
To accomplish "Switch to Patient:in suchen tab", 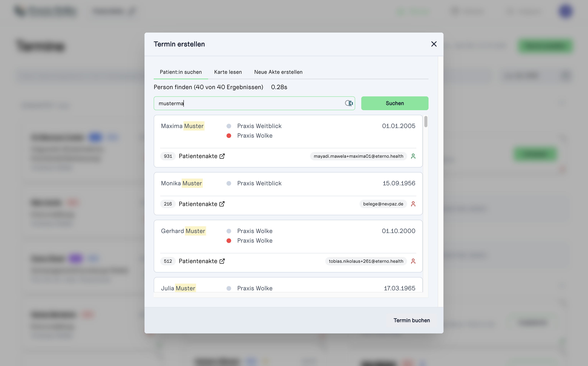I will pyautogui.click(x=181, y=72).
